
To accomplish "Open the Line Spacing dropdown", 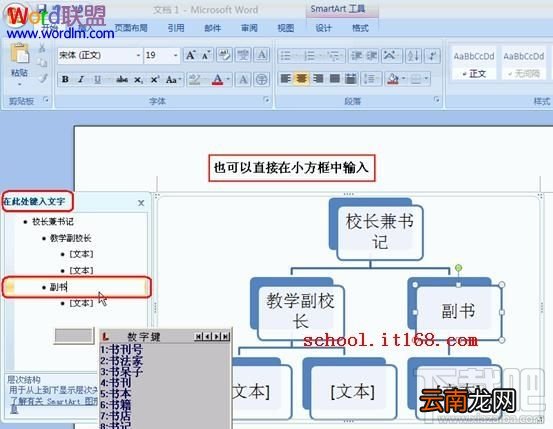I will tap(371, 79).
